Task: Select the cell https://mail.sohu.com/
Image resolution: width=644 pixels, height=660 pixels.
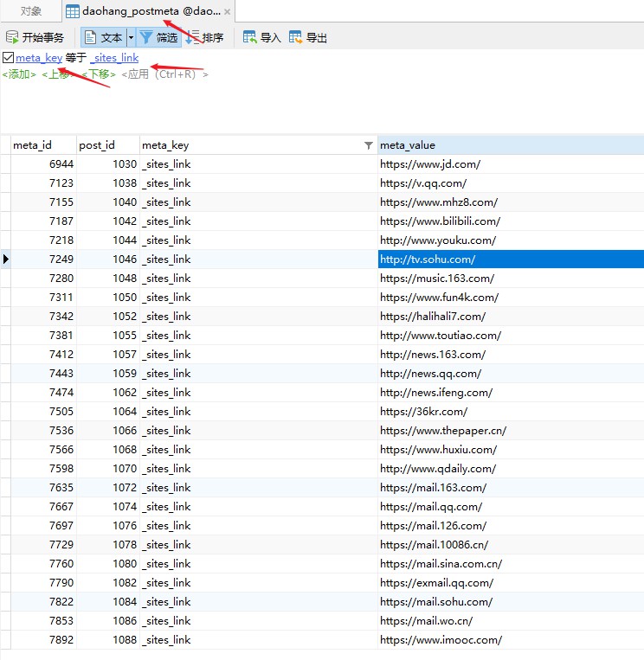Action: point(511,602)
